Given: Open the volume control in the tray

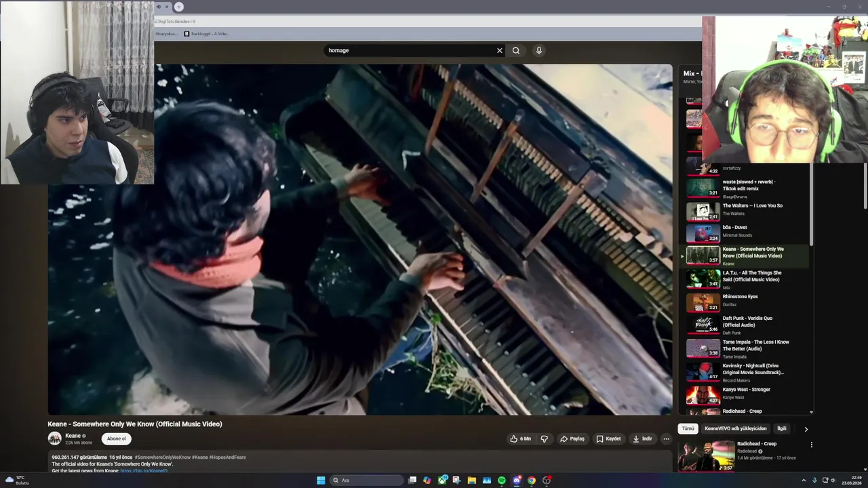Looking at the screenshot, I should click(x=833, y=481).
